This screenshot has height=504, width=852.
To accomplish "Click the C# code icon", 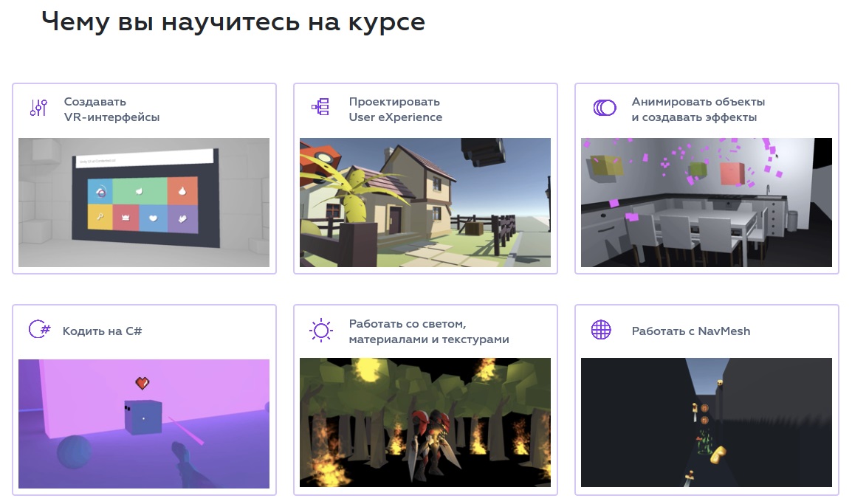I will [38, 330].
